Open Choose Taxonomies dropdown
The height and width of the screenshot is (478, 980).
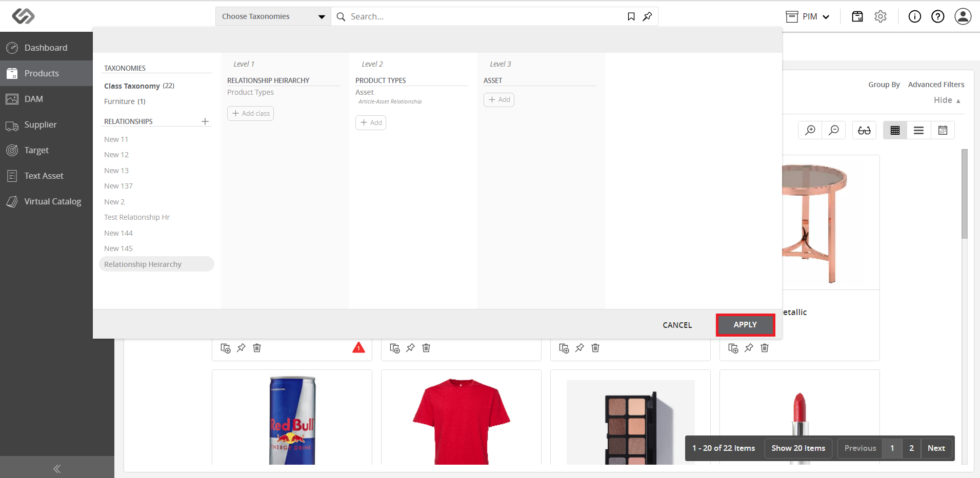(x=273, y=16)
